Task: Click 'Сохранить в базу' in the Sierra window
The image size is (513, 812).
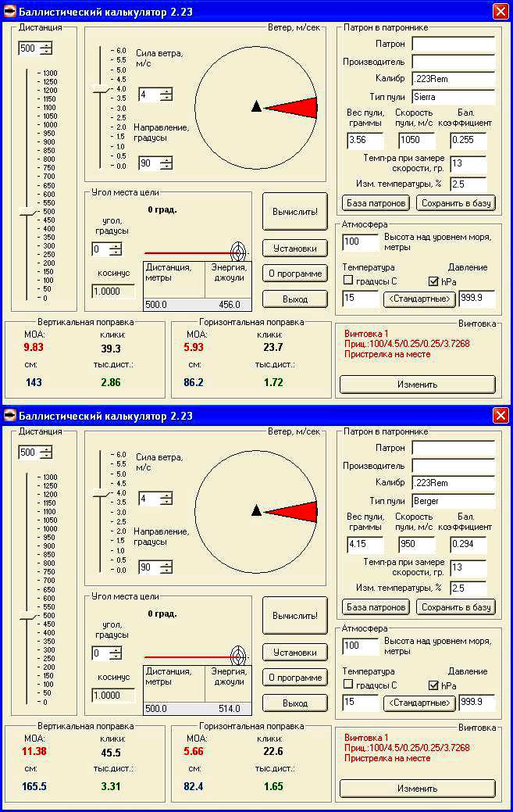Action: point(456,203)
